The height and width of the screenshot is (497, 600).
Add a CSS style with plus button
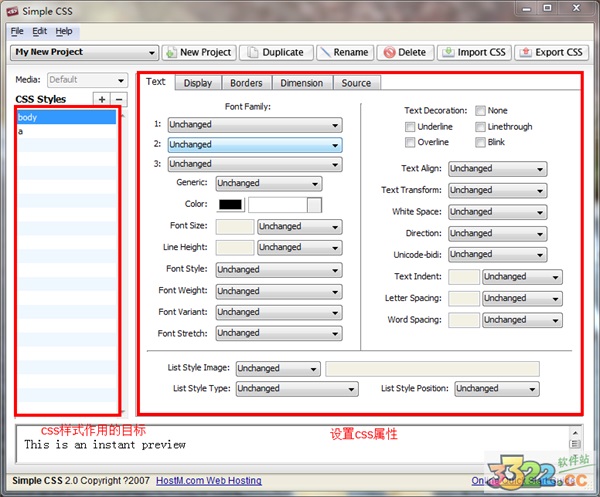[x=101, y=99]
